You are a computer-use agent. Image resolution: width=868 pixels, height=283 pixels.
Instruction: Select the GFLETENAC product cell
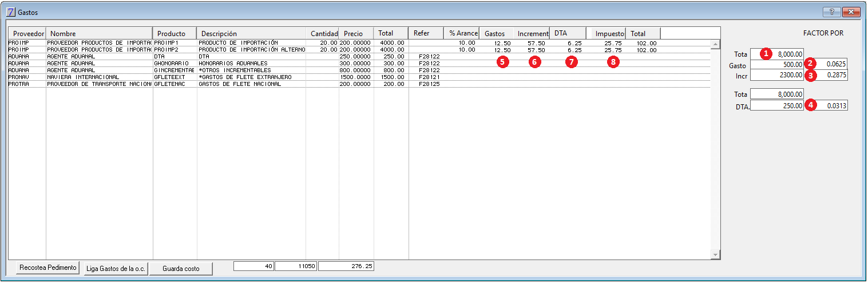[175, 84]
